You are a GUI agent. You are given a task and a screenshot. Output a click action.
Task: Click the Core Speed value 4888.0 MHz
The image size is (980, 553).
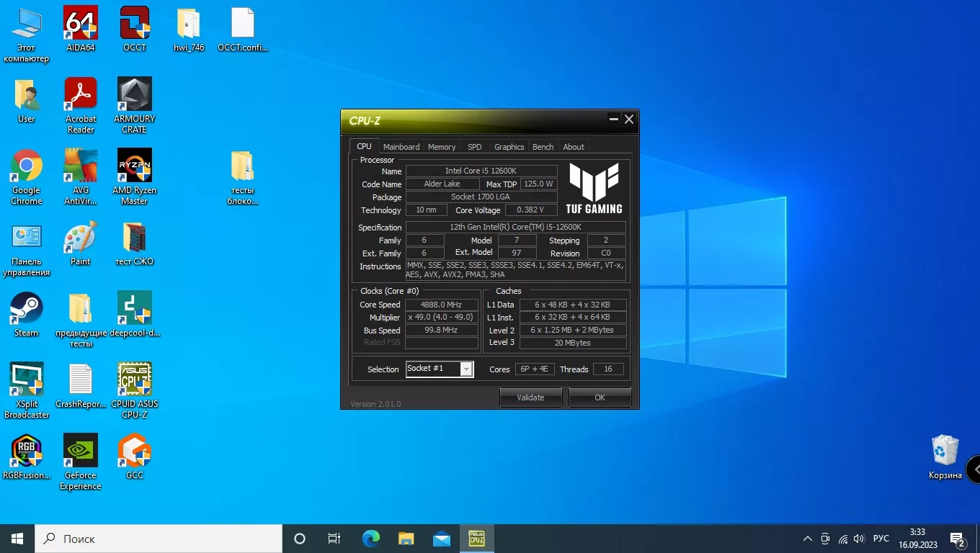(x=442, y=305)
